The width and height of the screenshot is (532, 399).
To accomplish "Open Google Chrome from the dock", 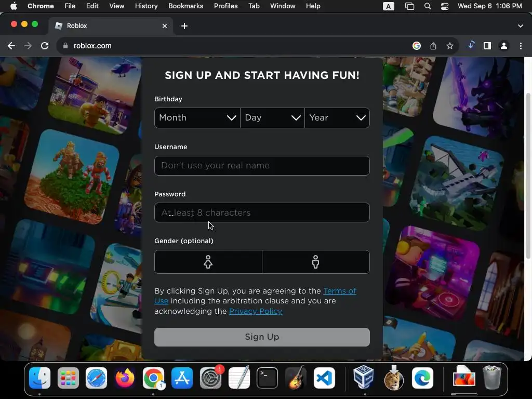I will click(x=153, y=378).
